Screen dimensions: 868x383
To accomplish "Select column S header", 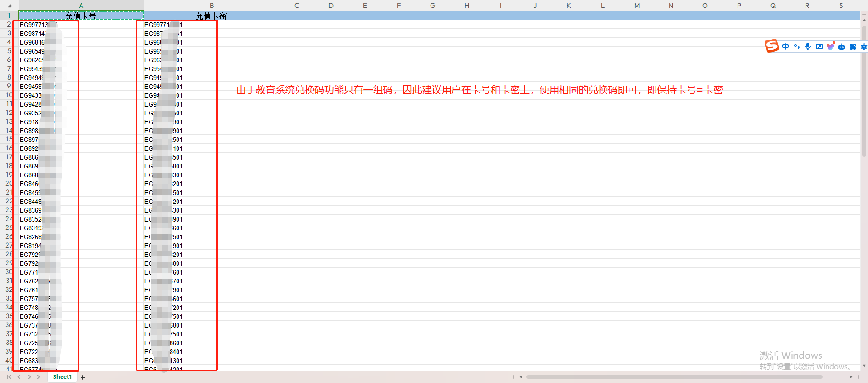I will pos(841,6).
